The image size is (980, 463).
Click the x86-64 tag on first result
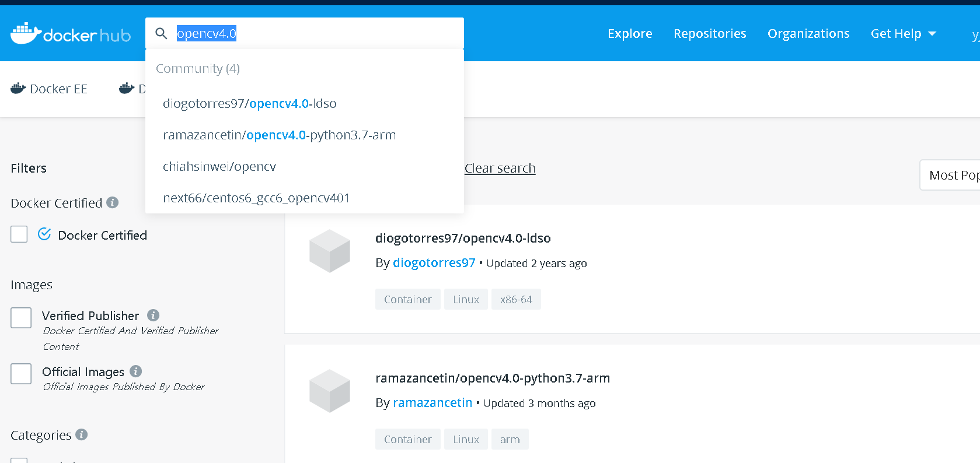516,299
